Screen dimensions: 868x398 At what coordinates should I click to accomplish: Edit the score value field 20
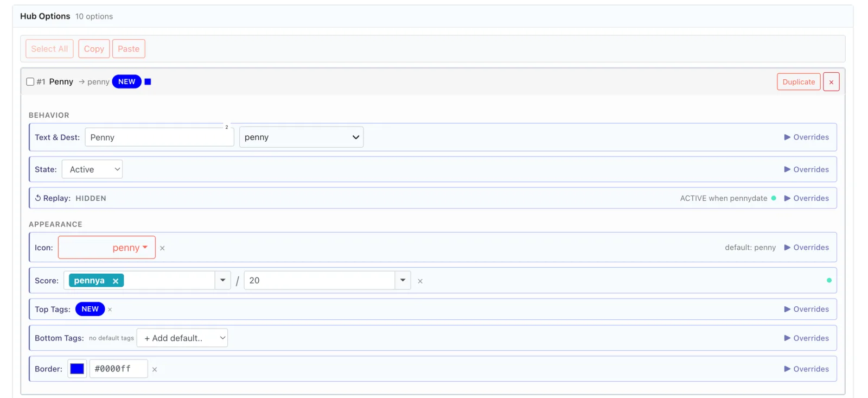point(320,281)
